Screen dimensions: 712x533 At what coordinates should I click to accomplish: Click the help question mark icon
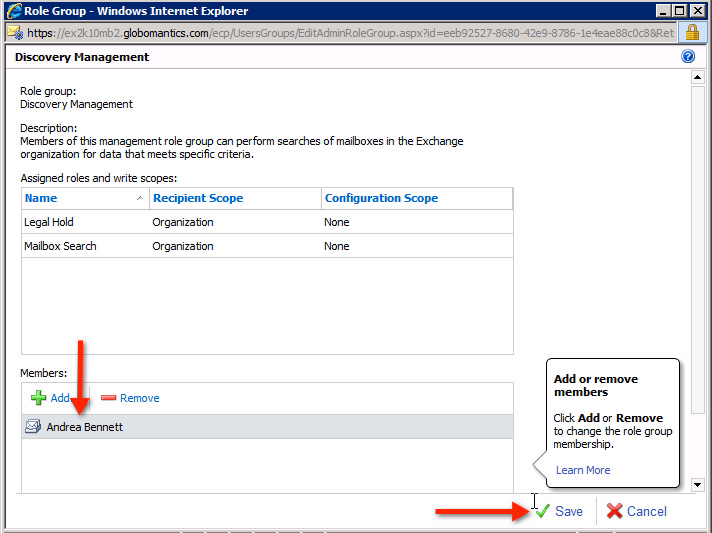click(688, 57)
